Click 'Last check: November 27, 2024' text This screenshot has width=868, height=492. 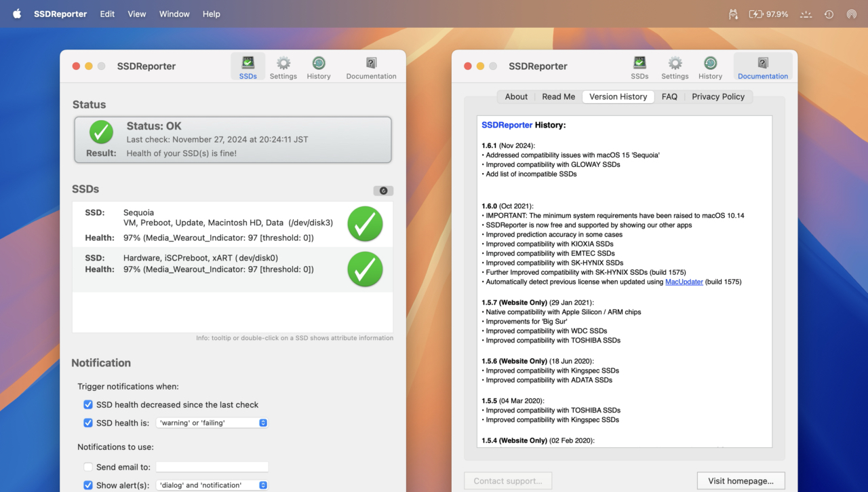click(x=217, y=139)
